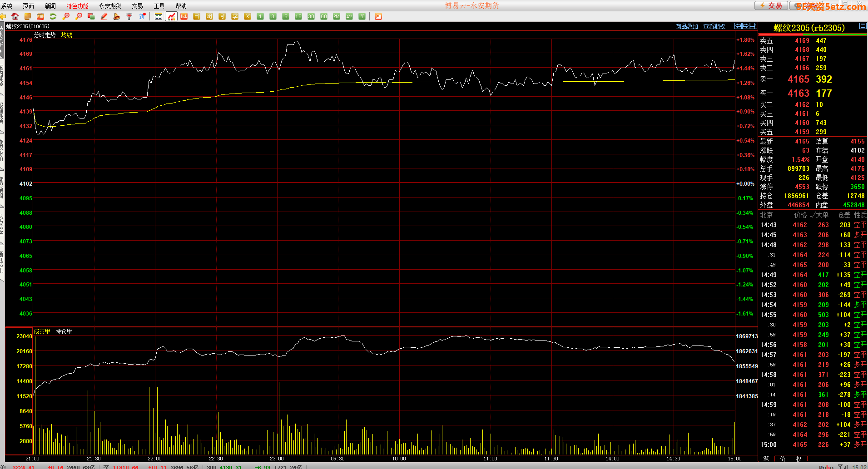Open the 工具 menu
Viewport: 868px width, 469px height.
click(x=159, y=6)
